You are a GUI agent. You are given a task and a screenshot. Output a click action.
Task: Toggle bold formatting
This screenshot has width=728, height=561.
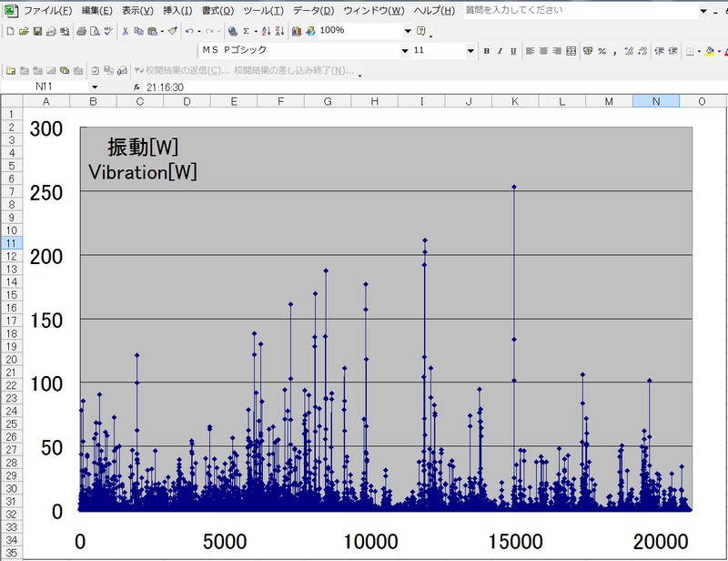[486, 51]
